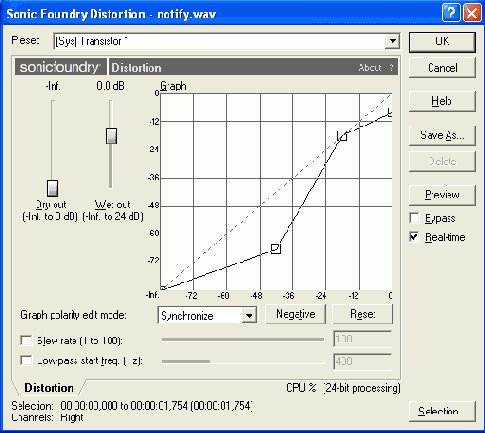Click the Low-pass frequency value field
The height and width of the screenshot is (433, 485).
point(363,361)
